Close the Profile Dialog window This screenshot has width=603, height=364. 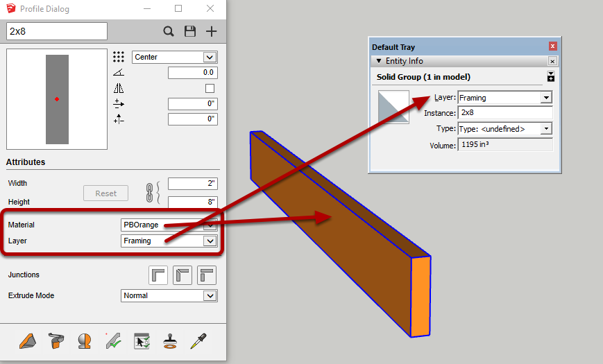210,8
